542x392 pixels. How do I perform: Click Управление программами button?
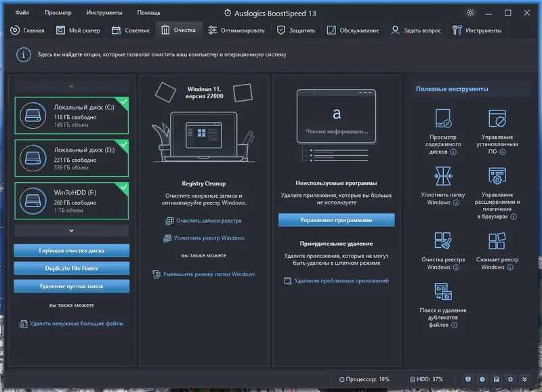tap(336, 220)
